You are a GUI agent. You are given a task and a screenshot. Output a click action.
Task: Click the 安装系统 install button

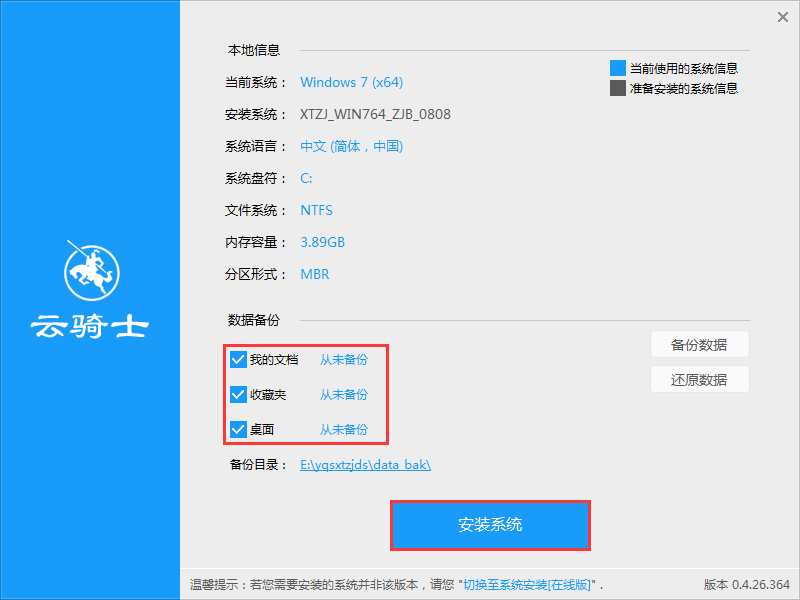pos(490,524)
